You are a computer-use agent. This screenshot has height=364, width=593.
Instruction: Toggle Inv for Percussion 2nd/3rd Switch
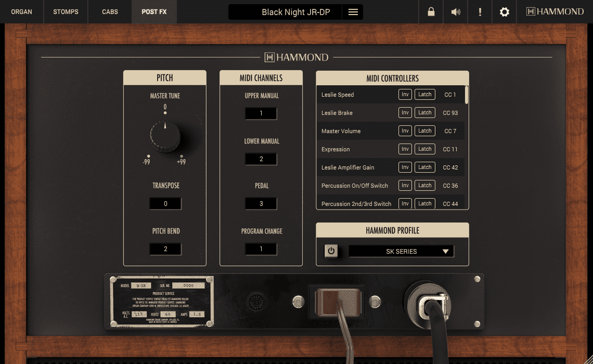(x=405, y=203)
